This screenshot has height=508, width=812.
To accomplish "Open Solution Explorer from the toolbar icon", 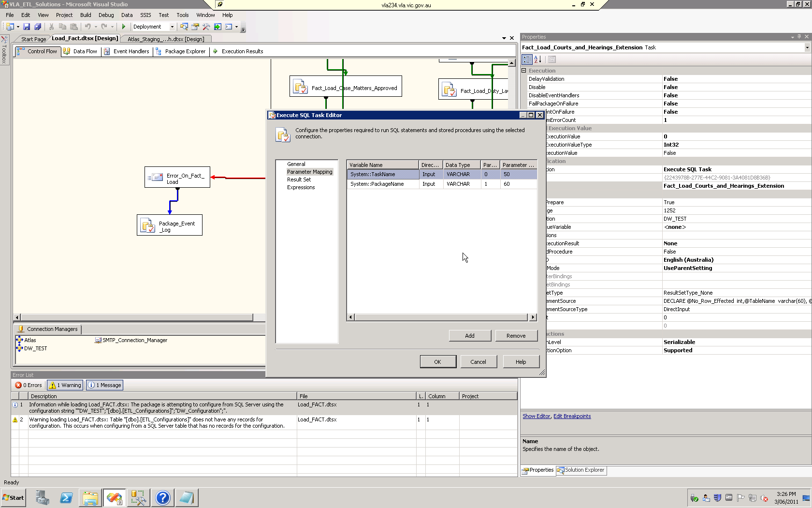I will (x=184, y=27).
